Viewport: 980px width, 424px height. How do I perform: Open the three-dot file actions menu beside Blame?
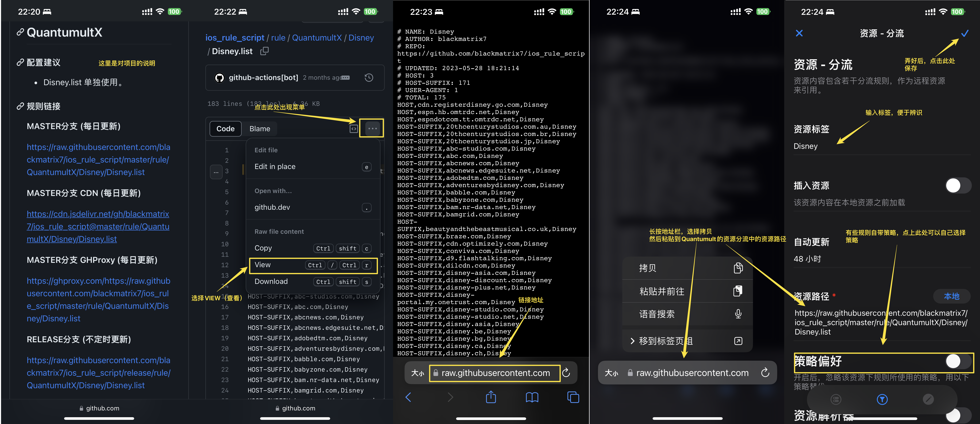point(372,128)
